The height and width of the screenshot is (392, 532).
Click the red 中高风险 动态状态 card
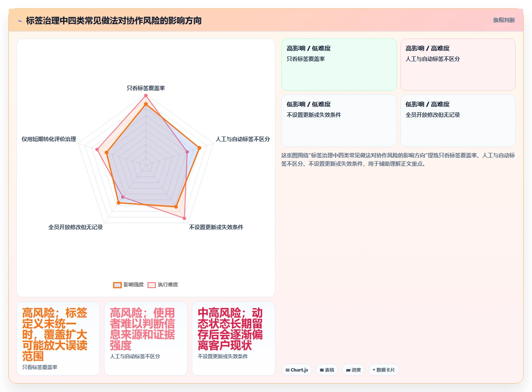click(x=234, y=339)
